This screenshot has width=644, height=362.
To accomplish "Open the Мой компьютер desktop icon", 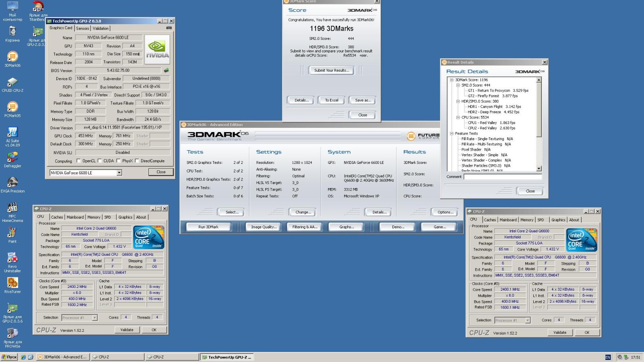I will click(x=12, y=11).
